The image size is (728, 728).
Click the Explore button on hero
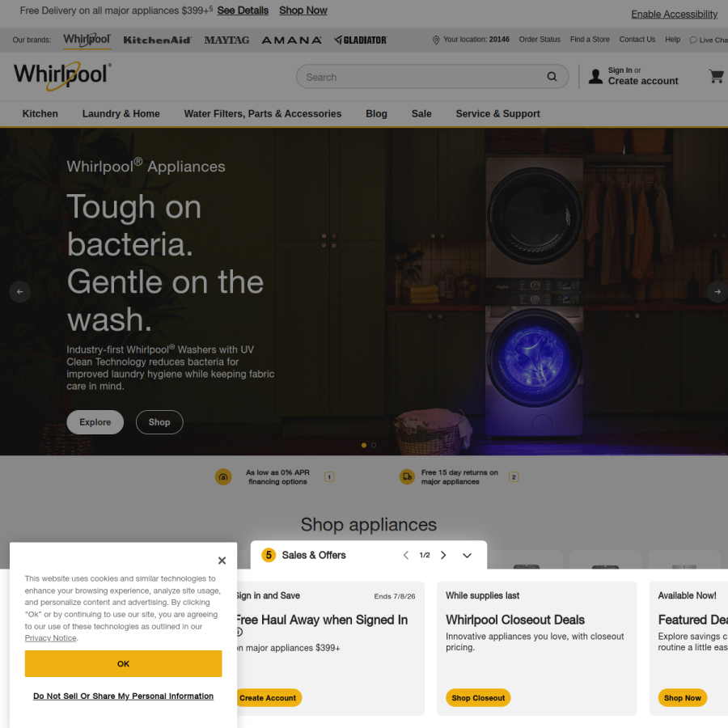point(95,422)
